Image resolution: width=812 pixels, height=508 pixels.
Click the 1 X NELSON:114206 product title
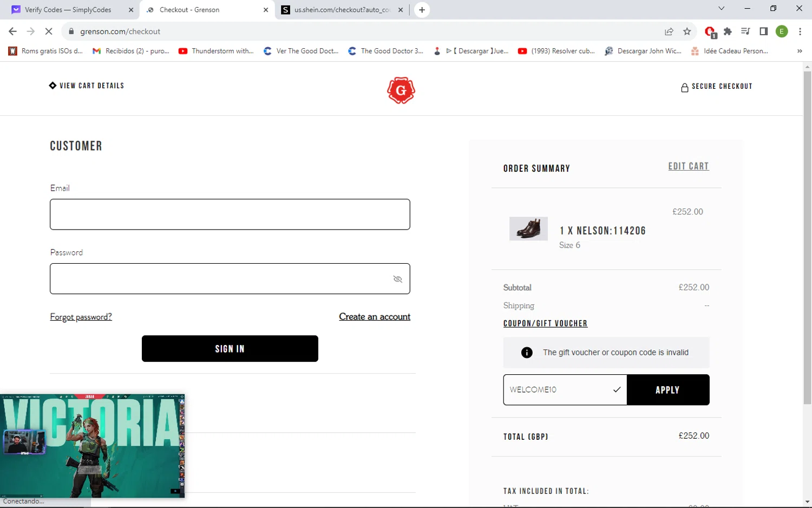tap(603, 231)
